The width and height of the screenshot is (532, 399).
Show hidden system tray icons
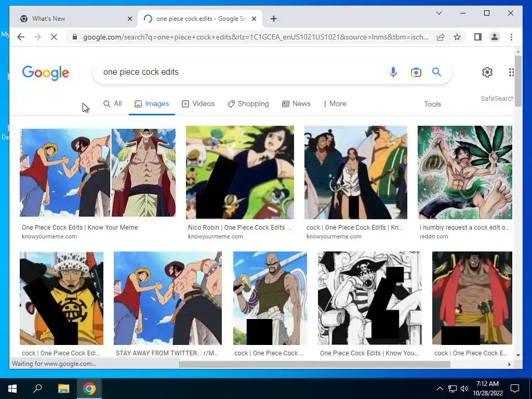click(440, 389)
